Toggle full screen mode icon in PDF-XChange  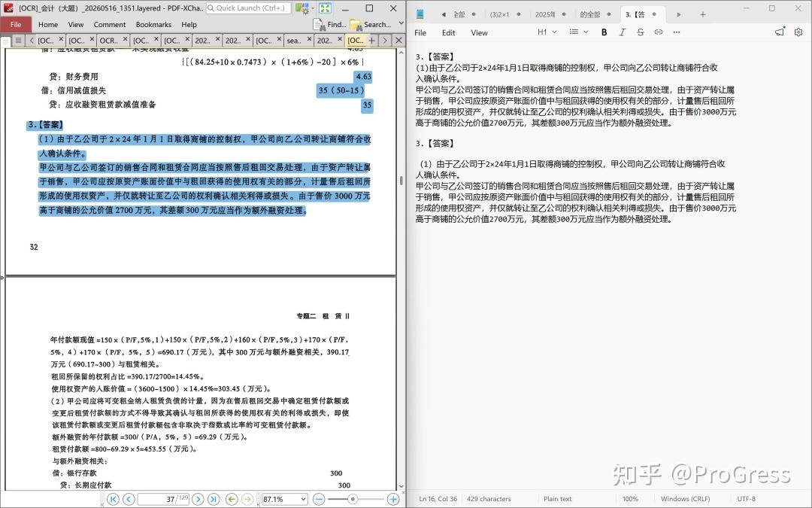pyautogui.click(x=326, y=8)
